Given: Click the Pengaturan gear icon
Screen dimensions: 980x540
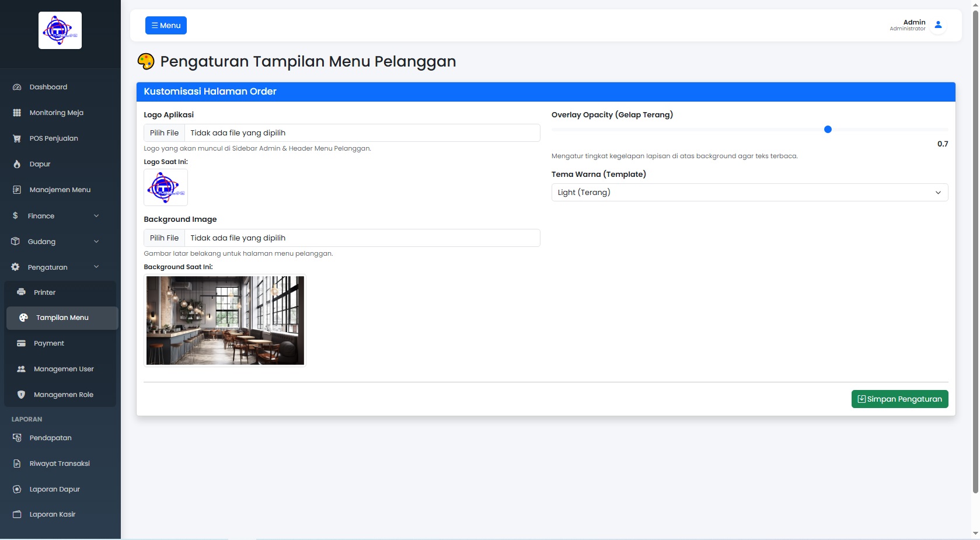Looking at the screenshot, I should (15, 267).
